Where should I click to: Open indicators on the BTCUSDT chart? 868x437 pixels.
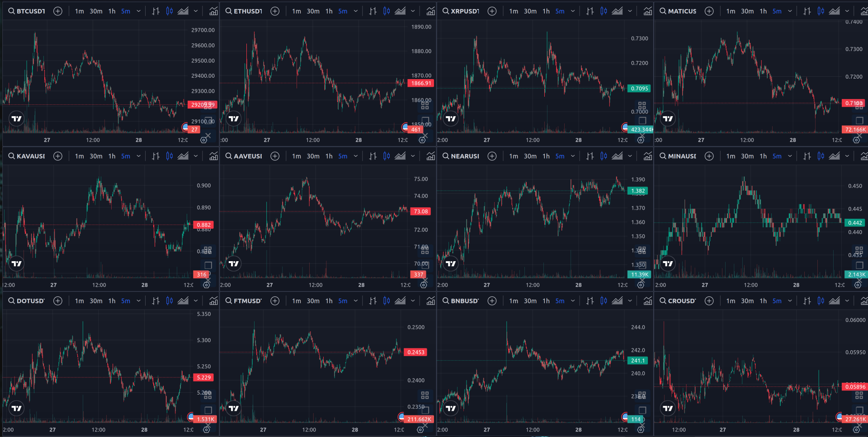(213, 11)
